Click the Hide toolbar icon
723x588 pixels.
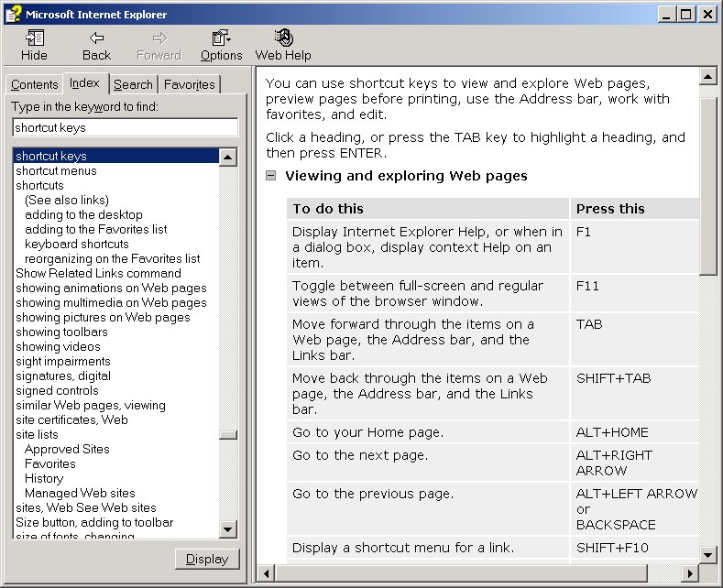pos(34,38)
